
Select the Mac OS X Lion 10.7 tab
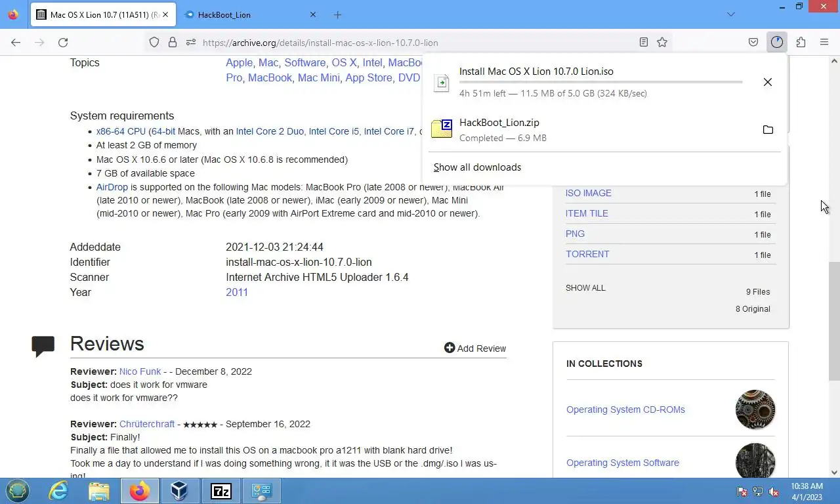[104, 14]
